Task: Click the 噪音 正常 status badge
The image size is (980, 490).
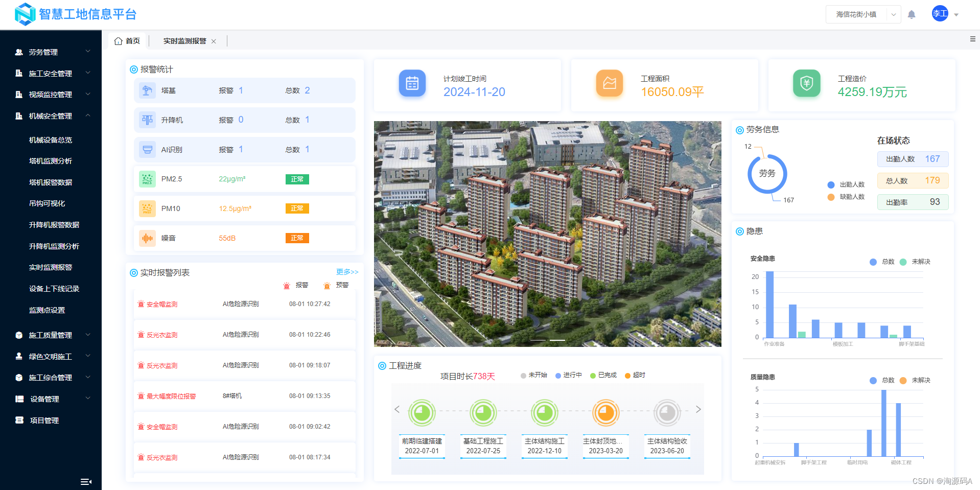Action: (x=297, y=238)
